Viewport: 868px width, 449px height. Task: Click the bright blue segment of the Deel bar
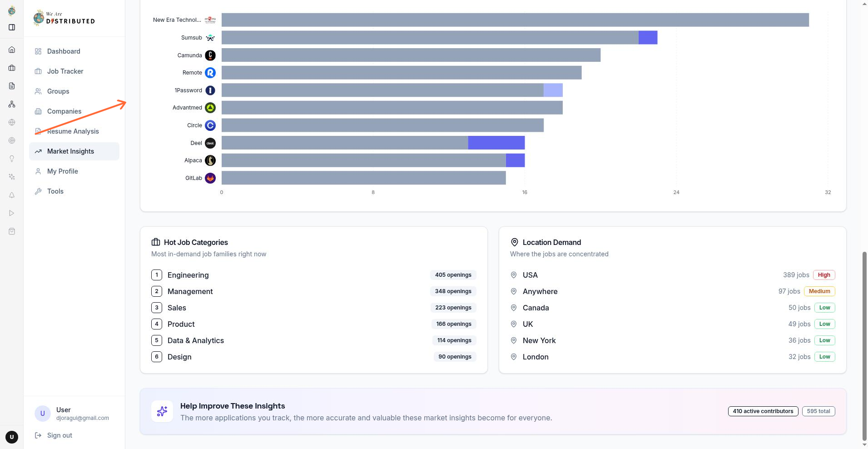click(x=496, y=143)
